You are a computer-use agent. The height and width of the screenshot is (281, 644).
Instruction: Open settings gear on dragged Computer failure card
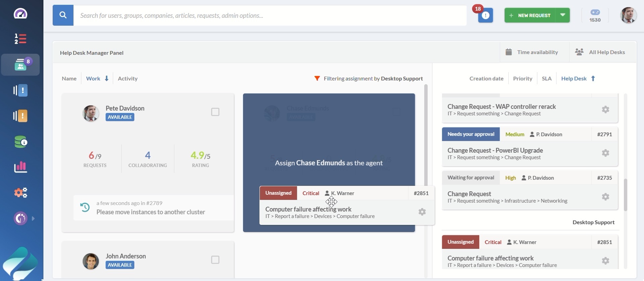pyautogui.click(x=422, y=212)
